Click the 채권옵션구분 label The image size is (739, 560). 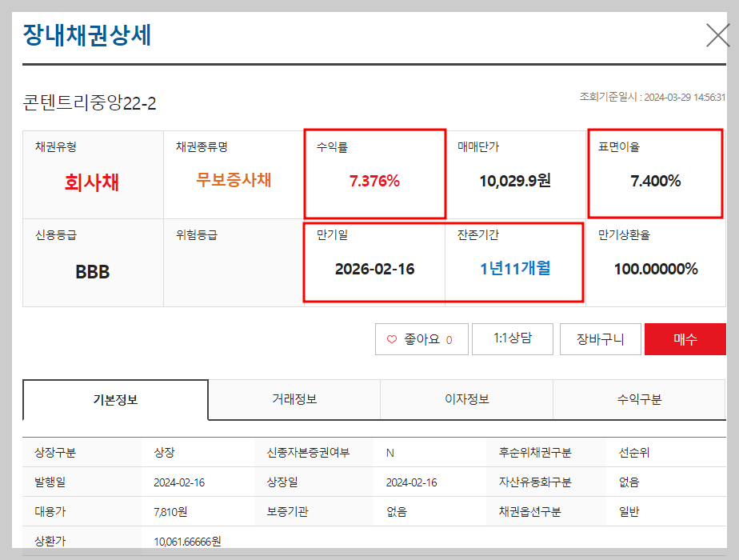(x=529, y=511)
